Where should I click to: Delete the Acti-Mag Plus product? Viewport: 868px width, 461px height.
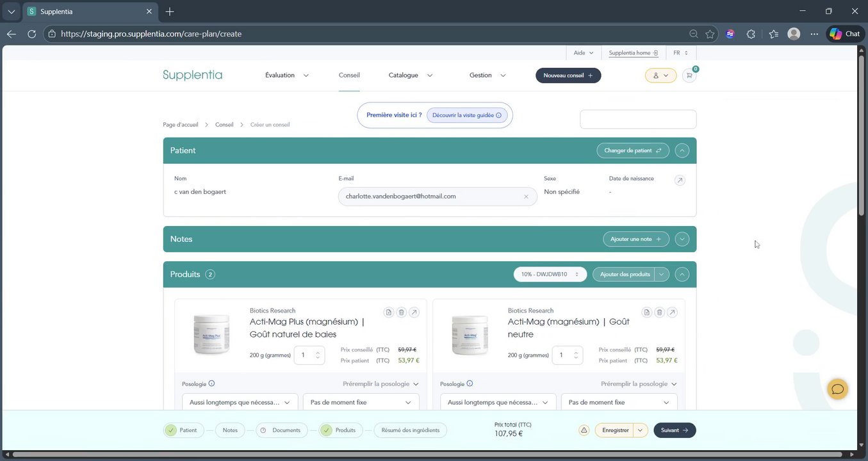pyautogui.click(x=402, y=312)
